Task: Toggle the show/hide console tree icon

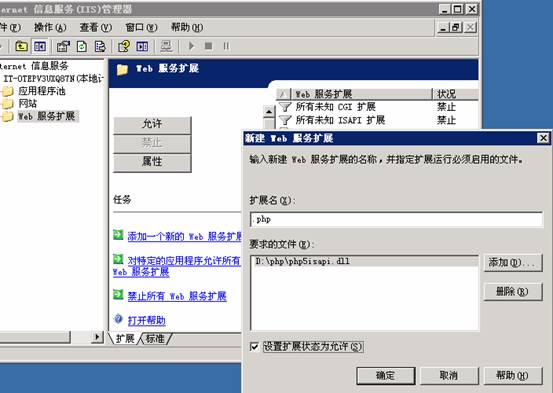Action: 40,46
